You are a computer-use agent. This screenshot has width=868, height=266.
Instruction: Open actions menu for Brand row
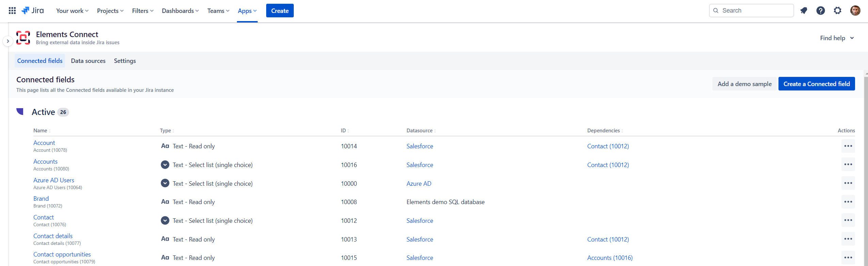click(x=848, y=202)
